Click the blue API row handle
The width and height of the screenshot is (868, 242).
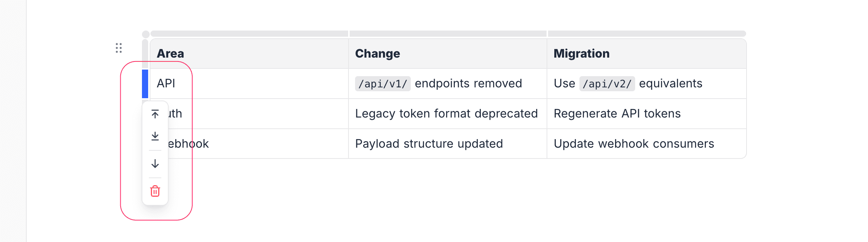(x=145, y=84)
